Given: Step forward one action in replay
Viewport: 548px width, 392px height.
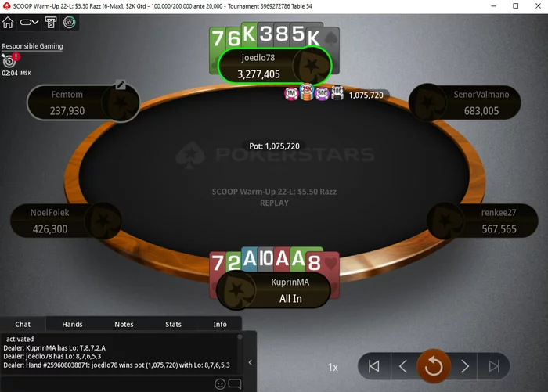Looking at the screenshot, I should [465, 366].
